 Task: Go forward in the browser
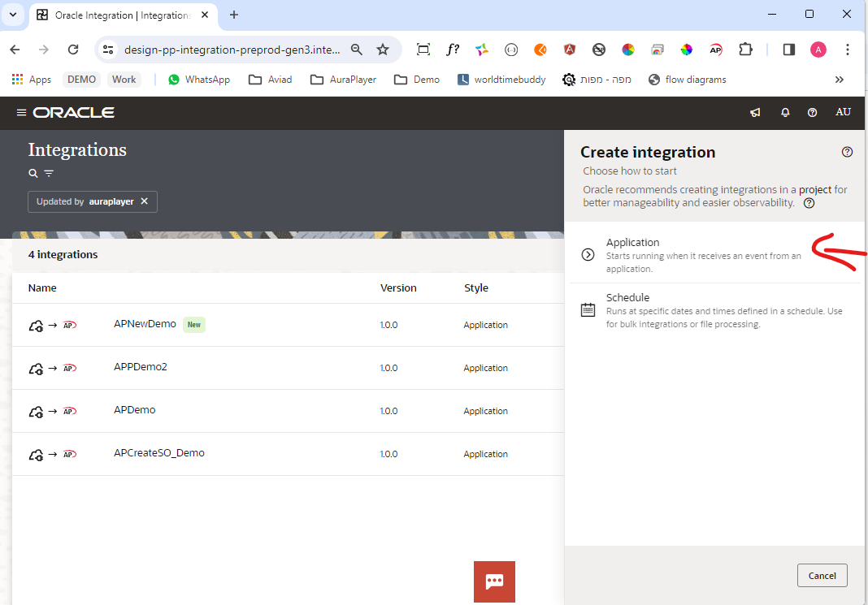tap(44, 50)
